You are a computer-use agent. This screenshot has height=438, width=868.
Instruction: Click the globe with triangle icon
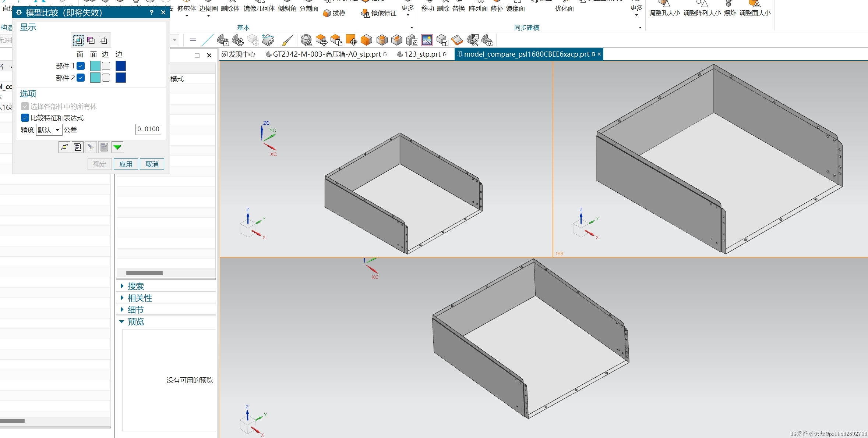[306, 40]
